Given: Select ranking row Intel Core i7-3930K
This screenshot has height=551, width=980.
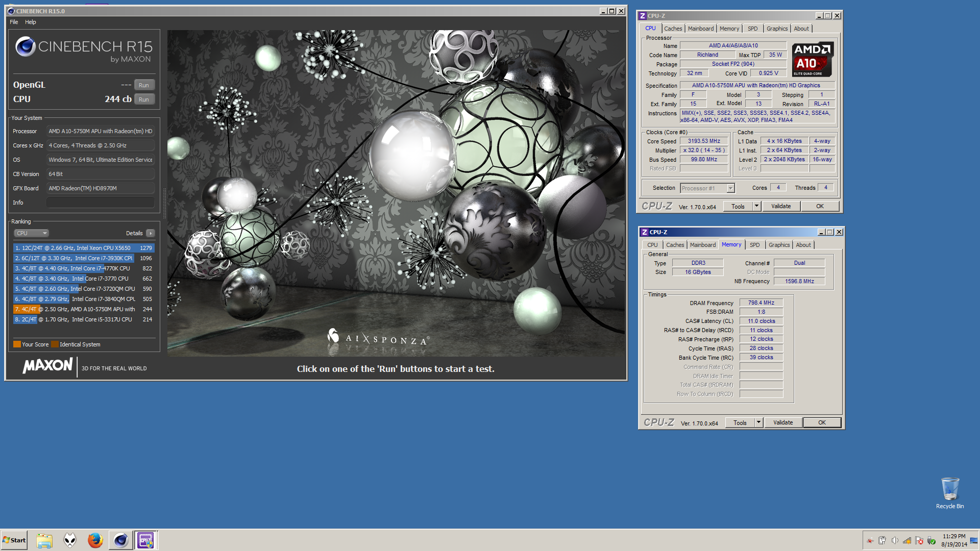Looking at the screenshot, I should (84, 258).
